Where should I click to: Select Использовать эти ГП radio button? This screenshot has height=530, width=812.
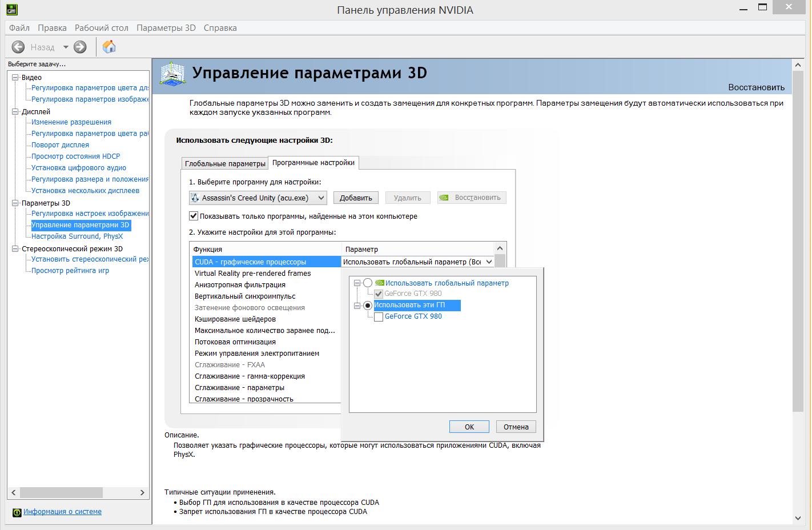coord(368,305)
